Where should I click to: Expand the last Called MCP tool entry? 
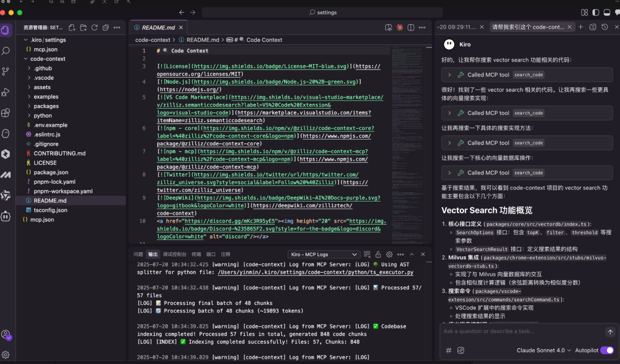[527, 173]
